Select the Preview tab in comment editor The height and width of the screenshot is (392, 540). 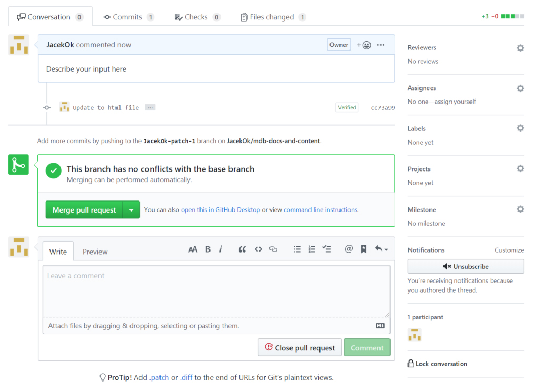pyautogui.click(x=95, y=252)
